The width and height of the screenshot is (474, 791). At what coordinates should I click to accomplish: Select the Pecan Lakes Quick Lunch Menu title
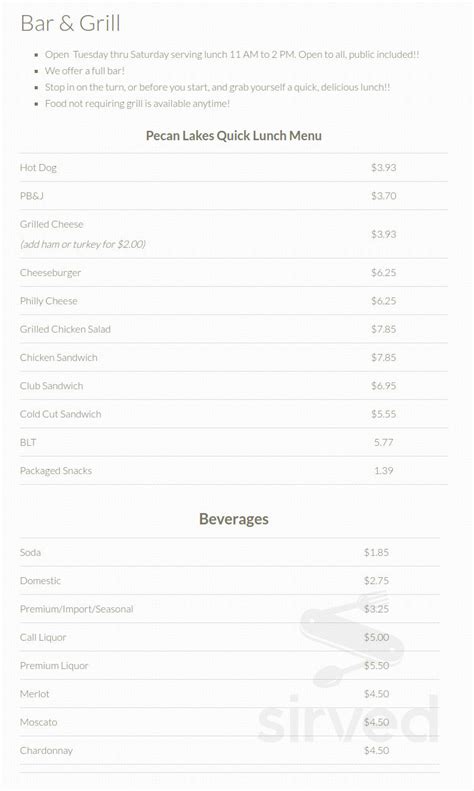pos(233,136)
